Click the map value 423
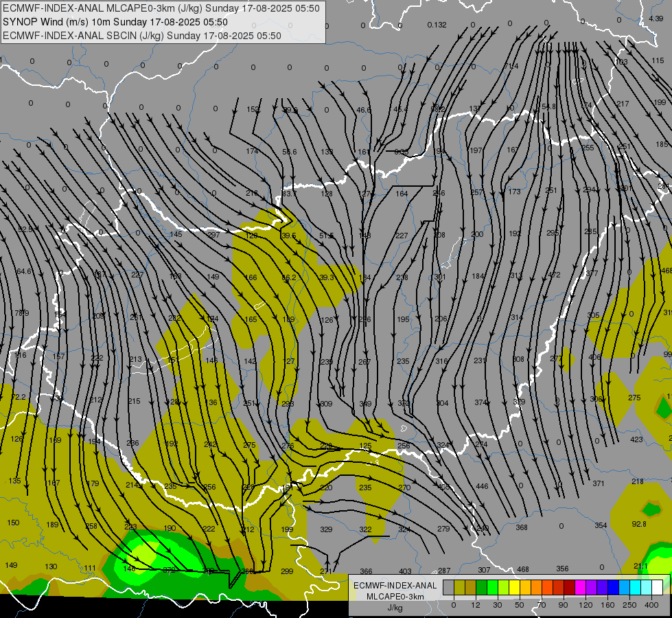Image resolution: width=672 pixels, height=618 pixels. 636,439
